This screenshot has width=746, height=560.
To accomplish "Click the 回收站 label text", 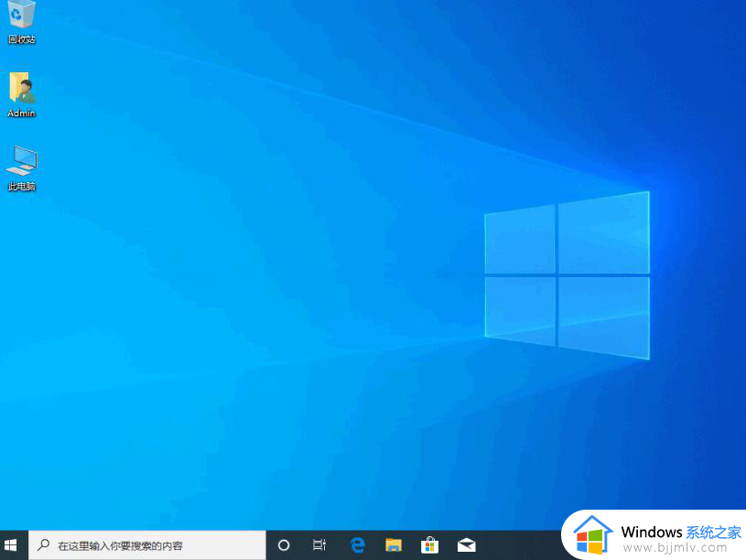I will [x=22, y=39].
